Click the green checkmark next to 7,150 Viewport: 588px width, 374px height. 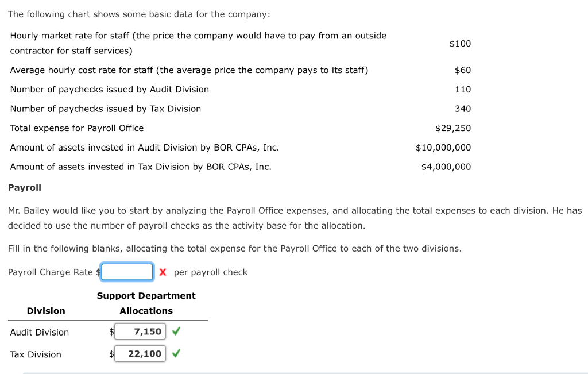point(176,331)
